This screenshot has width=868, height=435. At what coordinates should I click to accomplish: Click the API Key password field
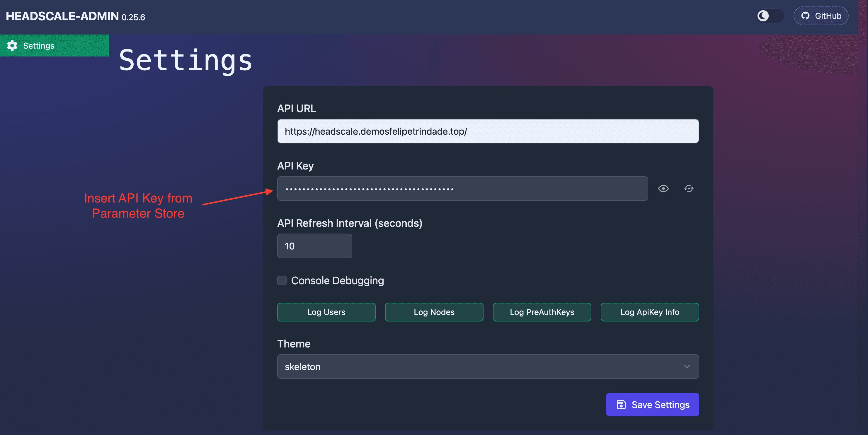click(x=462, y=189)
